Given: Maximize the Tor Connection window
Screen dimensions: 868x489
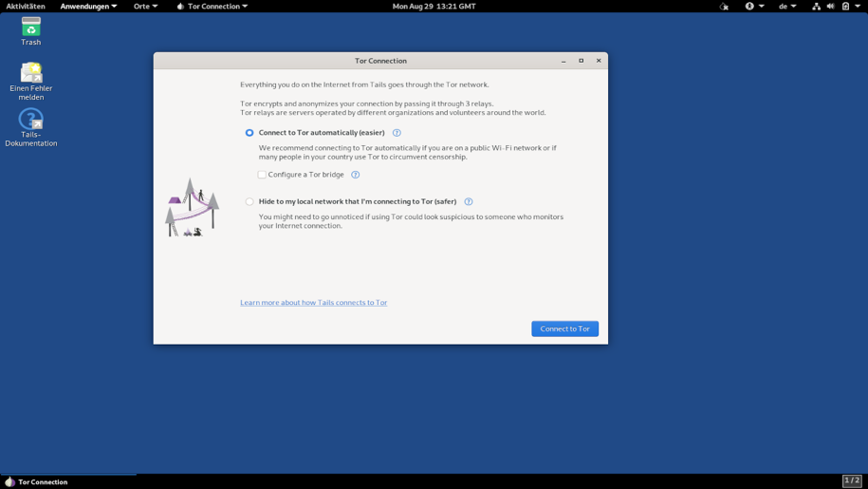Looking at the screenshot, I should [x=581, y=61].
